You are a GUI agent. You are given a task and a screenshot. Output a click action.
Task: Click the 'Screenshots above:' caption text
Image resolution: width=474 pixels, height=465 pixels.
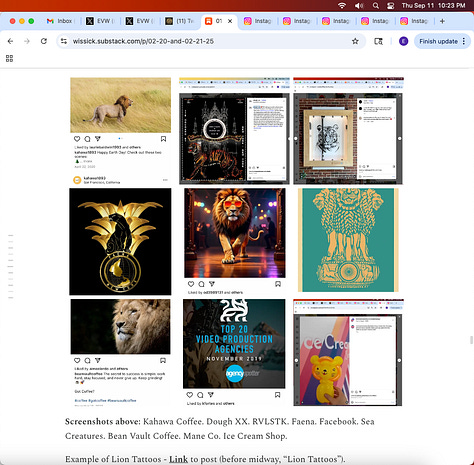(x=103, y=422)
